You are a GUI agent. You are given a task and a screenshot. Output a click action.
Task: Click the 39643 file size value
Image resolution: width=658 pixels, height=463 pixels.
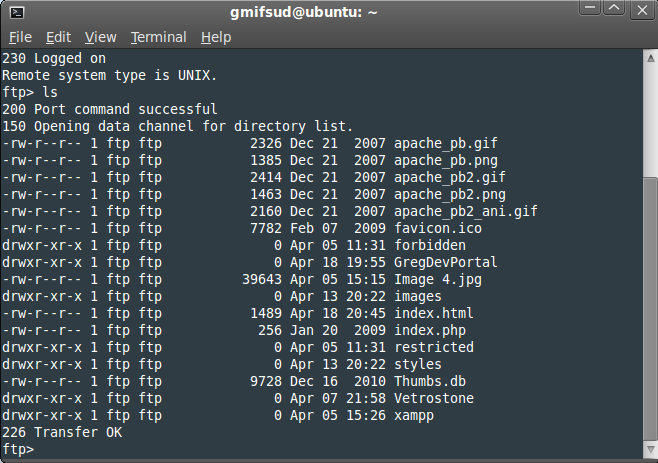pos(262,280)
